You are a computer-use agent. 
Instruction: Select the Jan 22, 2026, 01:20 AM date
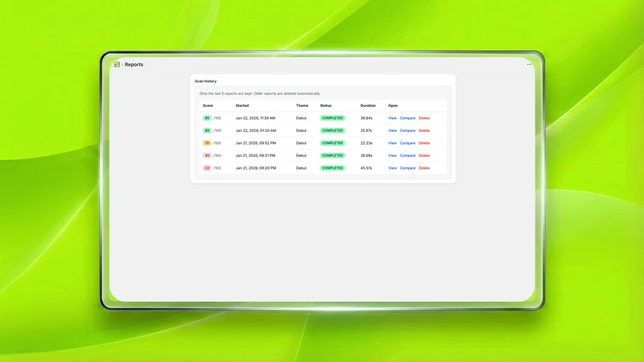click(x=256, y=130)
